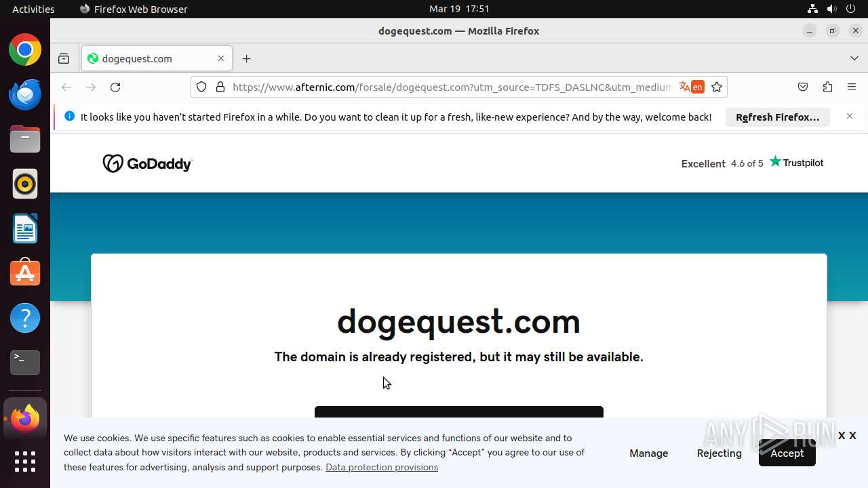List all tabs with the chevron
The image size is (868, 488).
pos(854,58)
